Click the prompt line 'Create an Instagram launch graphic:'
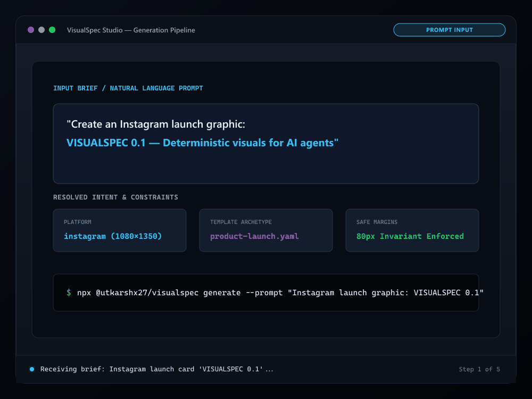Viewport: 532px width, 399px height. click(156, 124)
